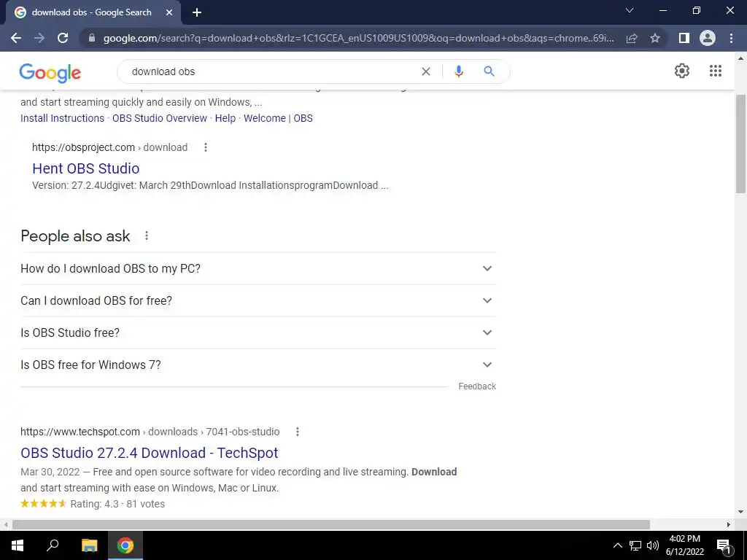The width and height of the screenshot is (747, 560).
Task: Expand 'Is OBS Studio free?' question
Action: (258, 332)
